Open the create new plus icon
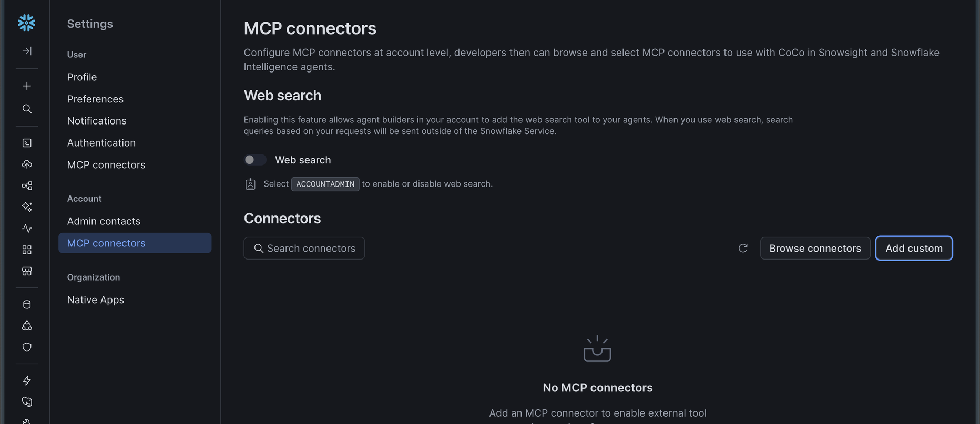980x424 pixels. [27, 86]
